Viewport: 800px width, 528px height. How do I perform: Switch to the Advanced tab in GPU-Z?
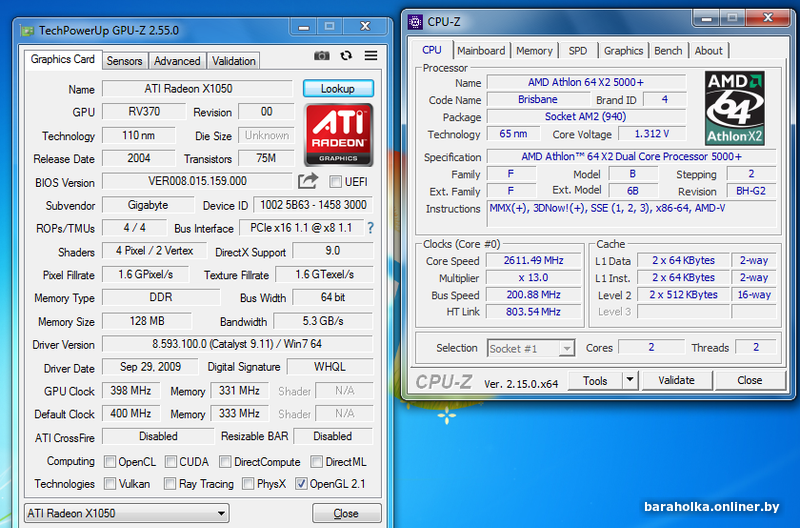177,61
